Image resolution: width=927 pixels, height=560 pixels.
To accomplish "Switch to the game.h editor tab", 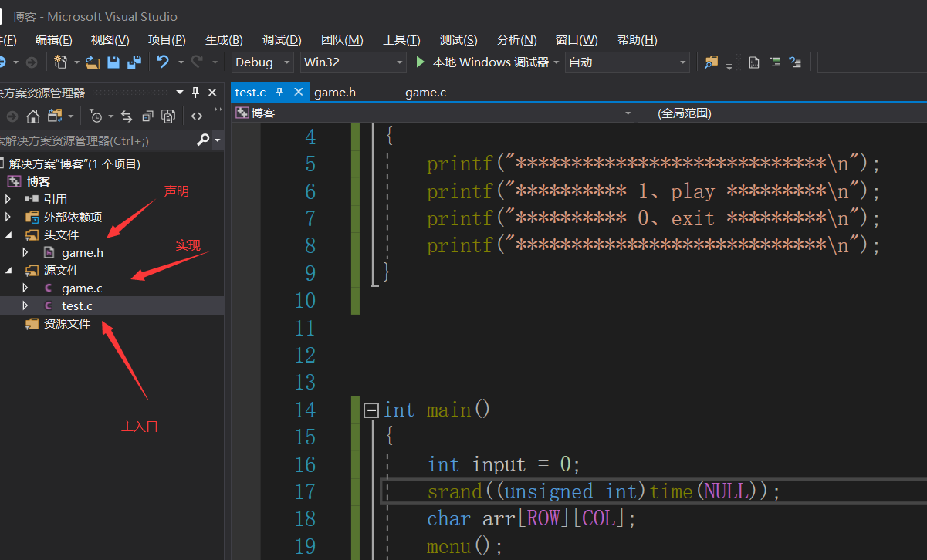I will click(335, 92).
